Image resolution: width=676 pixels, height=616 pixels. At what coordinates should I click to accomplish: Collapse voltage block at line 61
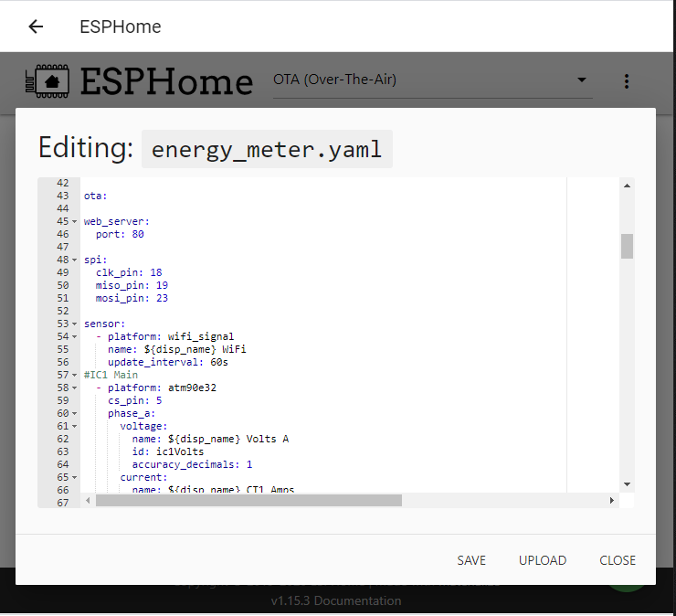[x=74, y=427]
